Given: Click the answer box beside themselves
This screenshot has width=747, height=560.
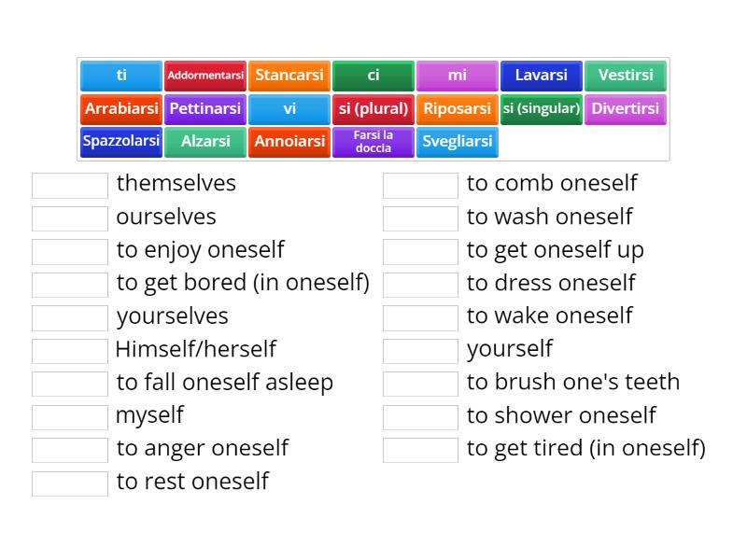Looking at the screenshot, I should 69,185.
